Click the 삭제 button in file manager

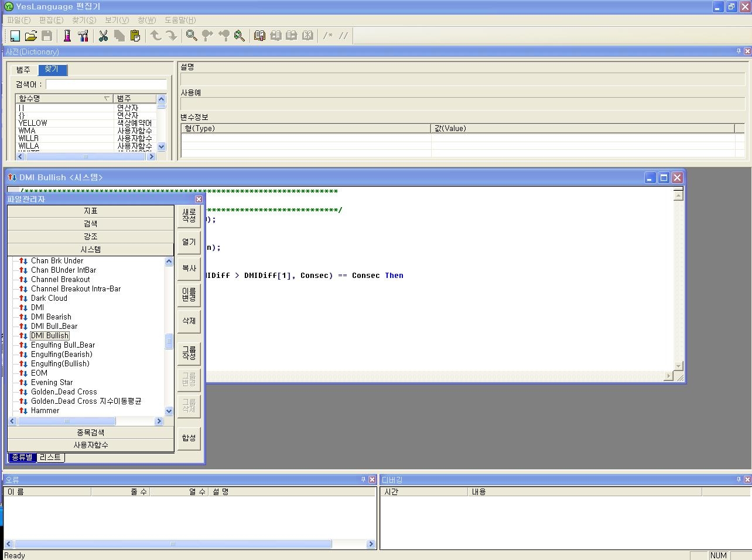coord(189,321)
